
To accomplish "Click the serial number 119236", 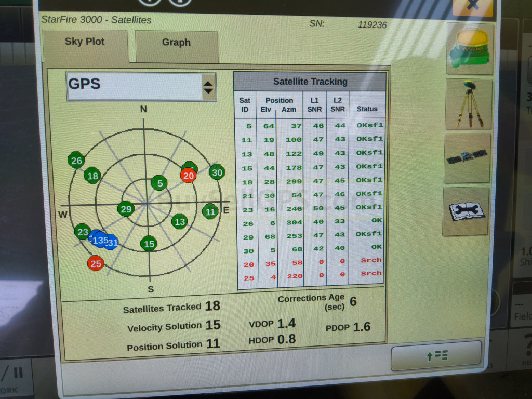I will click(372, 25).
